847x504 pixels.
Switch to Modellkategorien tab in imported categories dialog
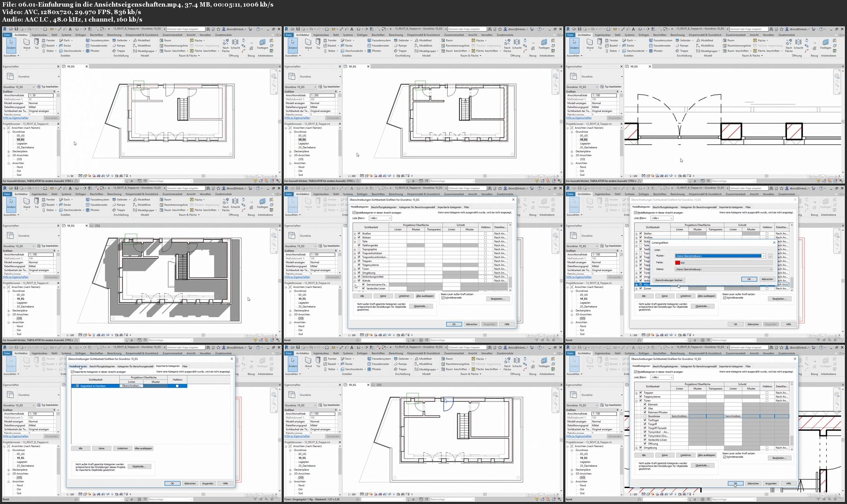[78, 366]
